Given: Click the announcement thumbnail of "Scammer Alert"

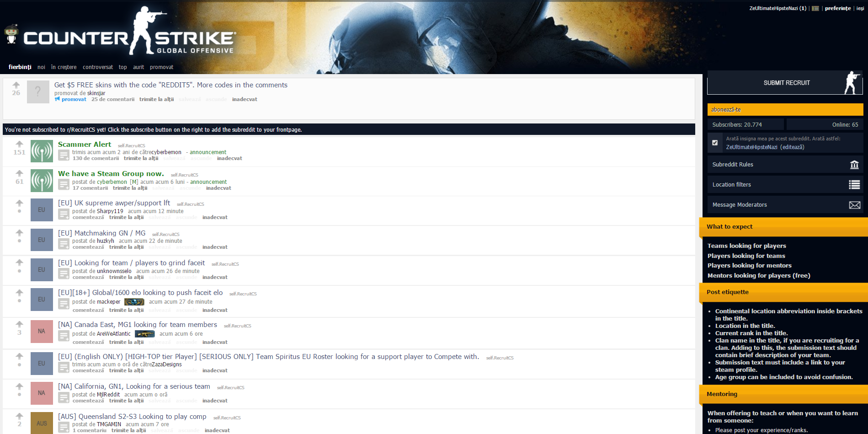Looking at the screenshot, I should (x=42, y=151).
